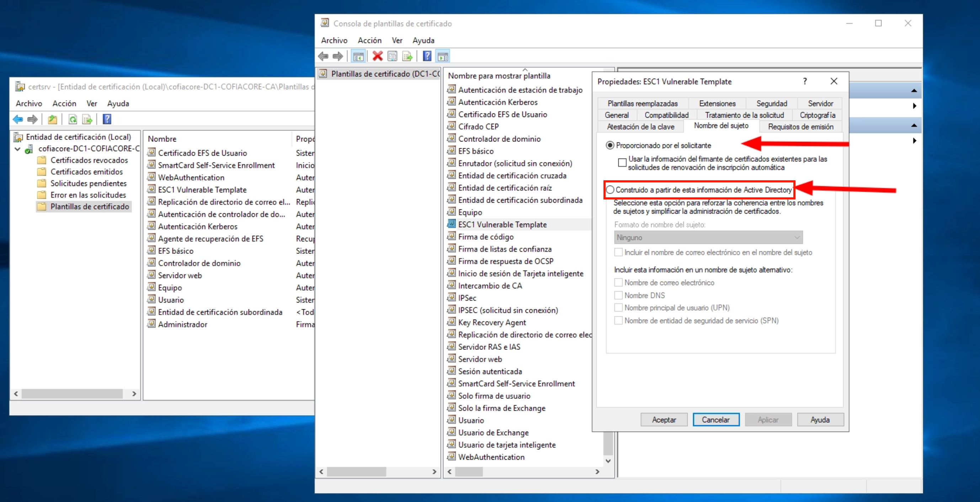Click the Aplicar button

(x=768, y=420)
